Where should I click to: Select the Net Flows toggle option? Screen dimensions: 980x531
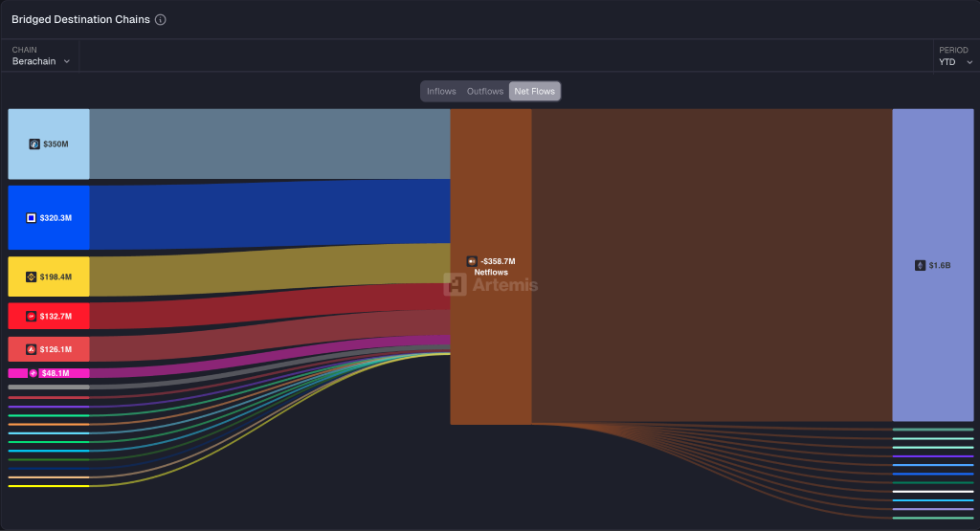[535, 91]
